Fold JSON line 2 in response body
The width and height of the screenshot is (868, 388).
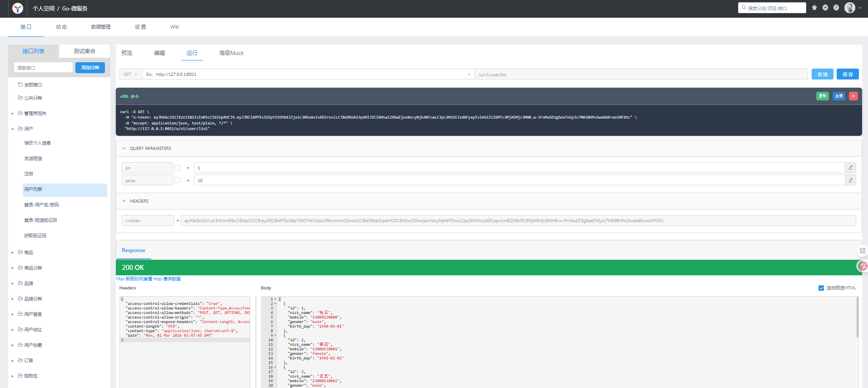pyautogui.click(x=275, y=303)
